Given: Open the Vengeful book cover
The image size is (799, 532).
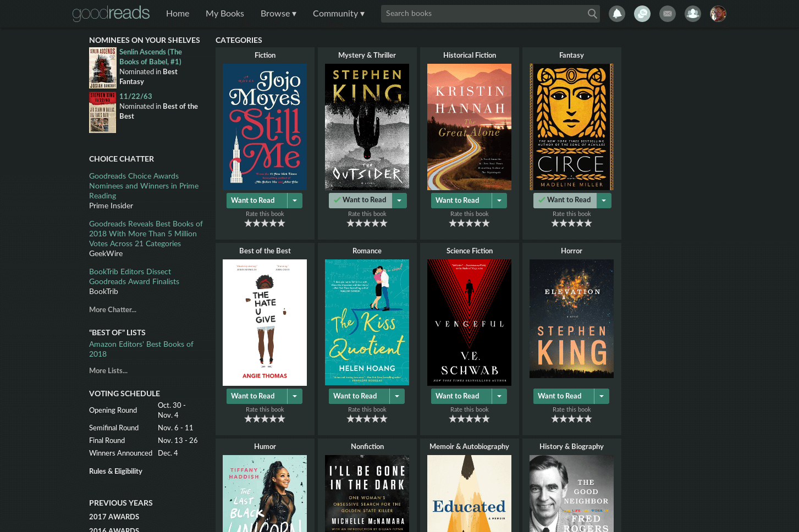Looking at the screenshot, I should point(469,323).
